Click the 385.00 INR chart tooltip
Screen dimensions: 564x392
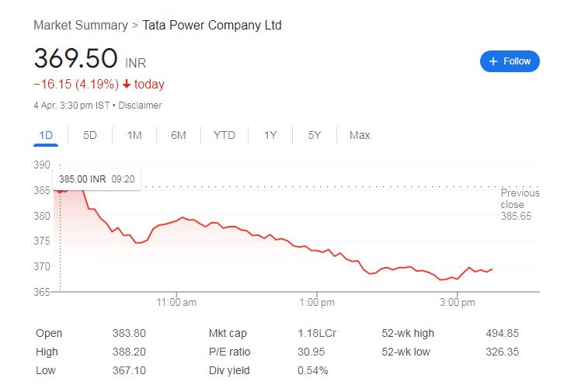click(96, 179)
